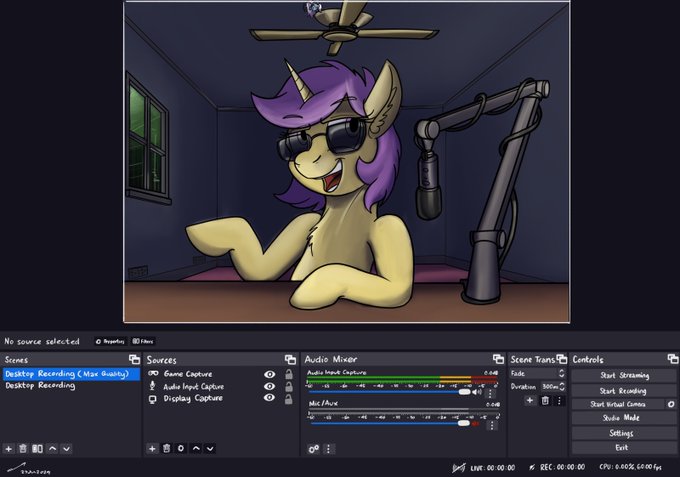Screen dimensions: 680x477
Task: Lock the Audio Input Capture source
Action: [288, 386]
